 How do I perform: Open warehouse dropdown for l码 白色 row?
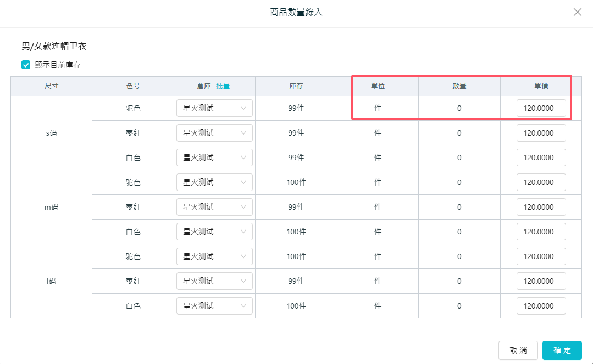(214, 306)
